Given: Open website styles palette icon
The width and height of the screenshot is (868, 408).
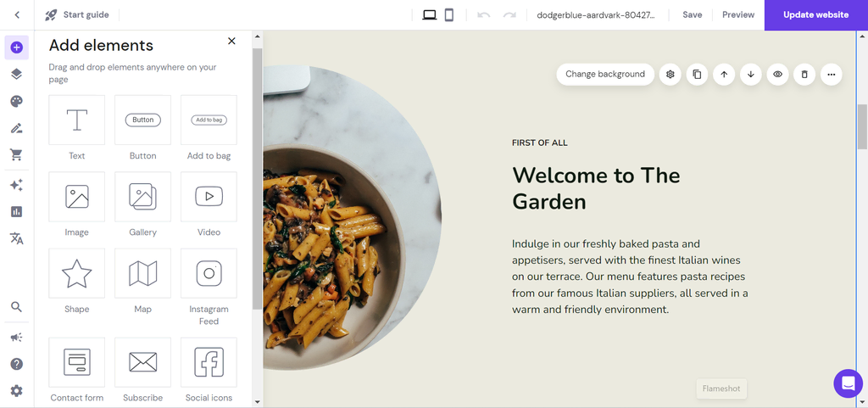Looking at the screenshot, I should pos(17,101).
